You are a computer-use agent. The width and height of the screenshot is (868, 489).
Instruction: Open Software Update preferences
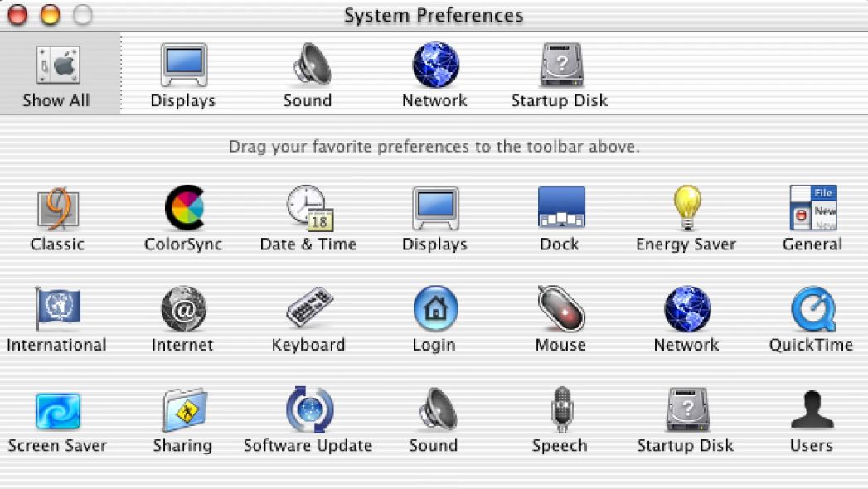coord(310,409)
